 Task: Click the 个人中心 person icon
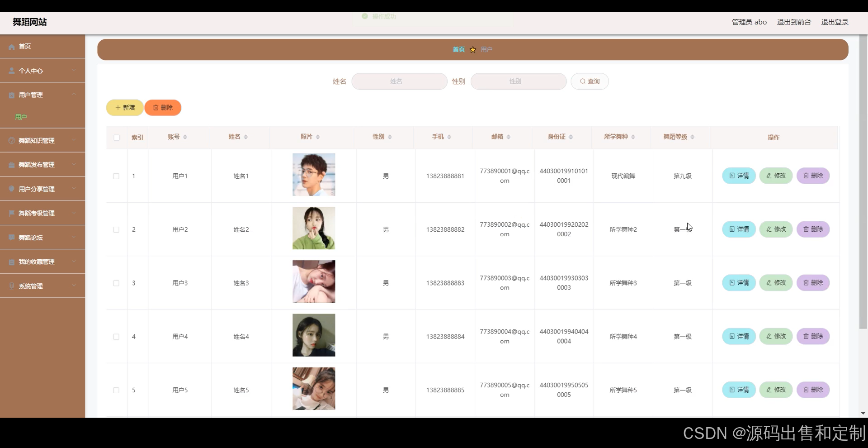pos(11,71)
